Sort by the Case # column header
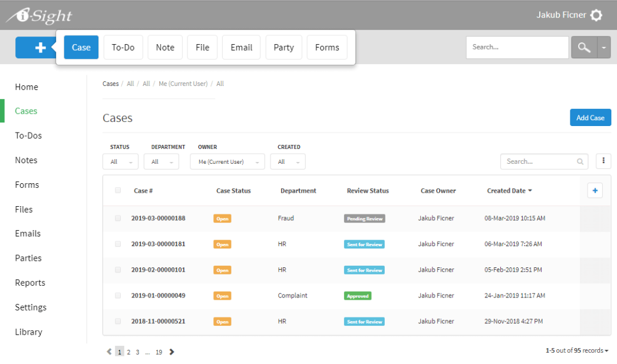This screenshot has width=617, height=364. pyautogui.click(x=143, y=191)
